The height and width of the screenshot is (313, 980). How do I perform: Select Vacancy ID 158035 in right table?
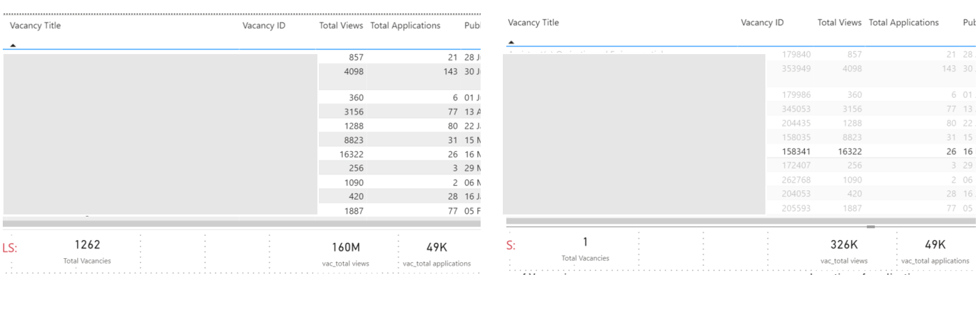[x=796, y=137]
